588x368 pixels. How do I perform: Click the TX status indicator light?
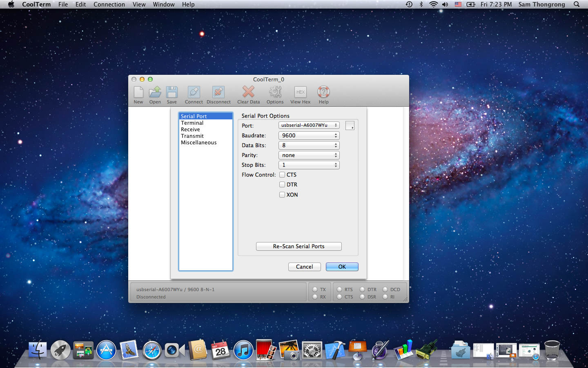(x=315, y=289)
